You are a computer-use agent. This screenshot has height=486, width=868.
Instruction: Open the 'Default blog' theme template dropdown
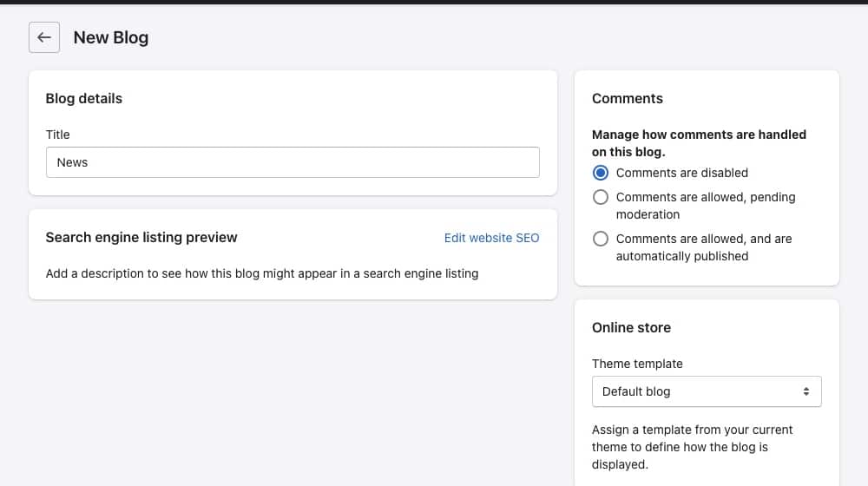pyautogui.click(x=707, y=391)
